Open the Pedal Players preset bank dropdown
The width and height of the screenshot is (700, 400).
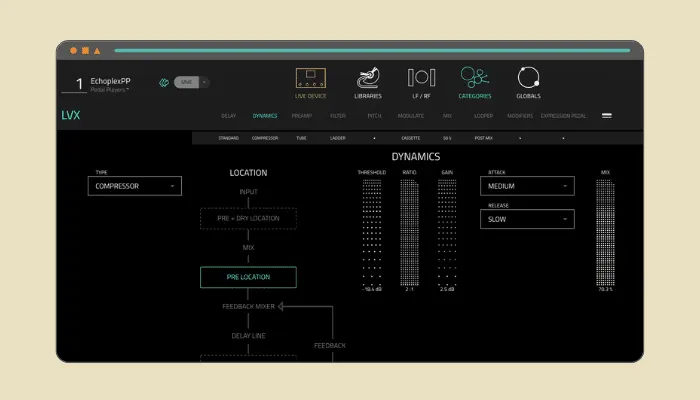coord(110,90)
